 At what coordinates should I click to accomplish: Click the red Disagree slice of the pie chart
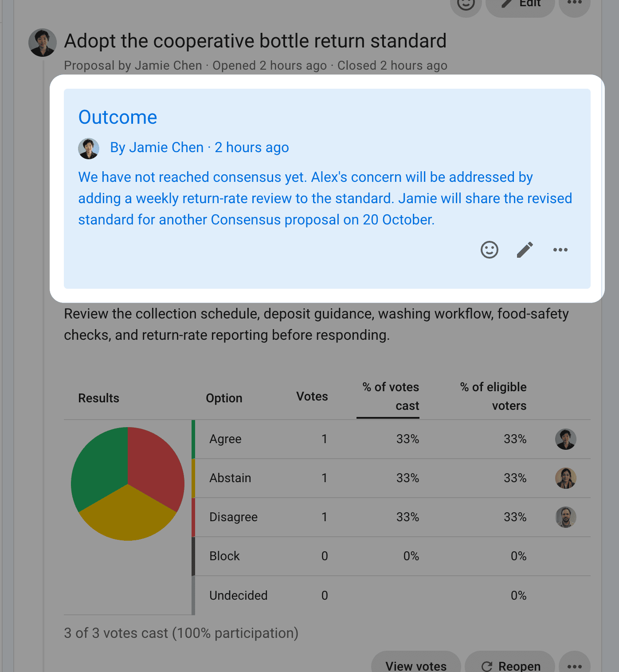155,466
